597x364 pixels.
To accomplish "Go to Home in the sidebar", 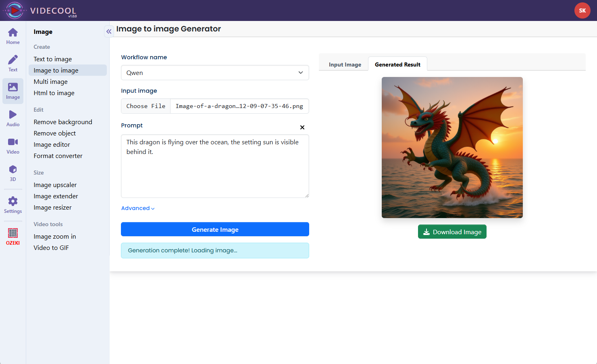I will click(x=13, y=36).
